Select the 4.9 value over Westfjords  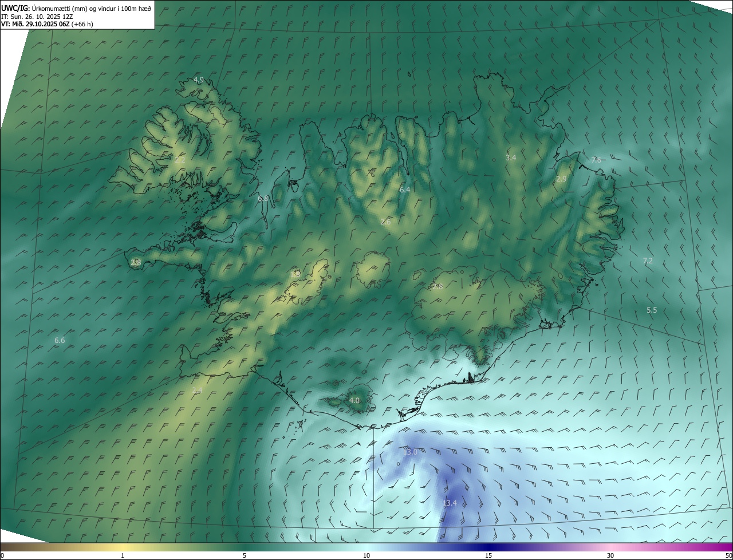(x=199, y=80)
